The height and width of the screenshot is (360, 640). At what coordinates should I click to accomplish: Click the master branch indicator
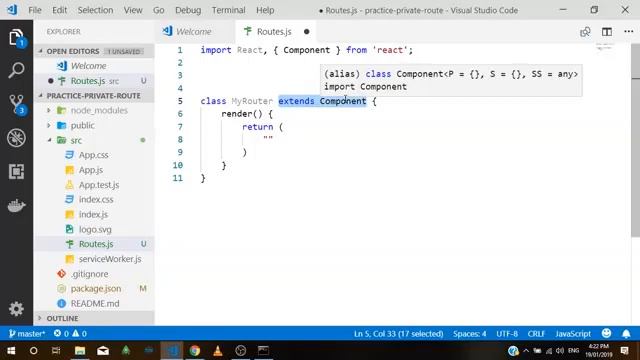(27, 333)
